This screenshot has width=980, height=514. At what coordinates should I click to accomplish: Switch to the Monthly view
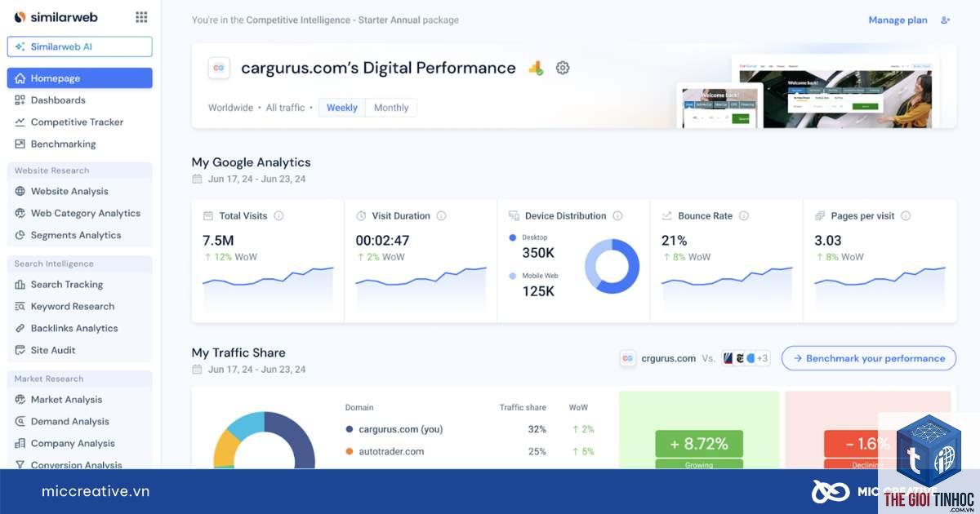tap(391, 108)
